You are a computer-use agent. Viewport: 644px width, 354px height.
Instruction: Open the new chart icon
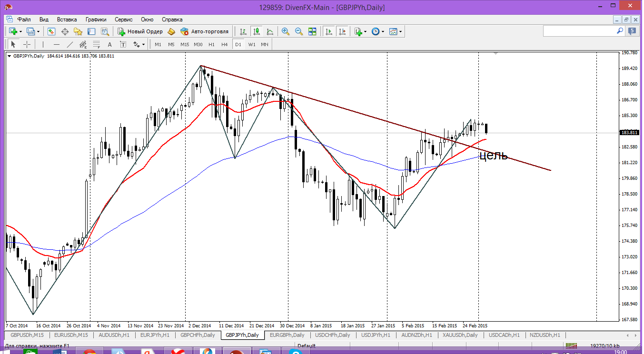click(13, 31)
